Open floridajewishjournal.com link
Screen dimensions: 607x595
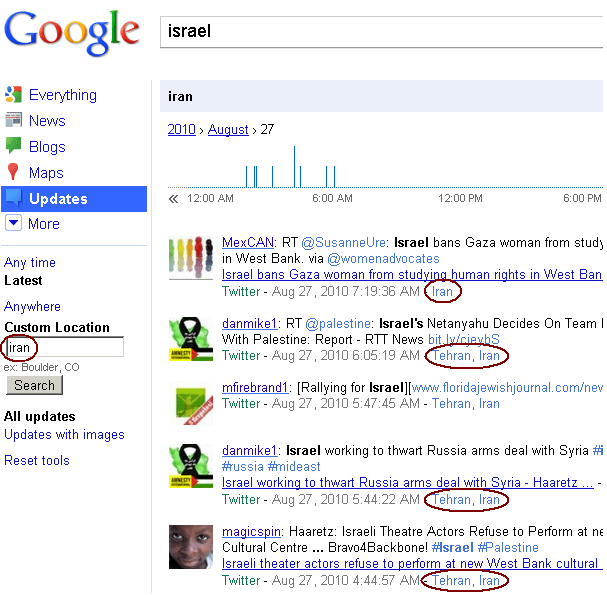(506, 387)
